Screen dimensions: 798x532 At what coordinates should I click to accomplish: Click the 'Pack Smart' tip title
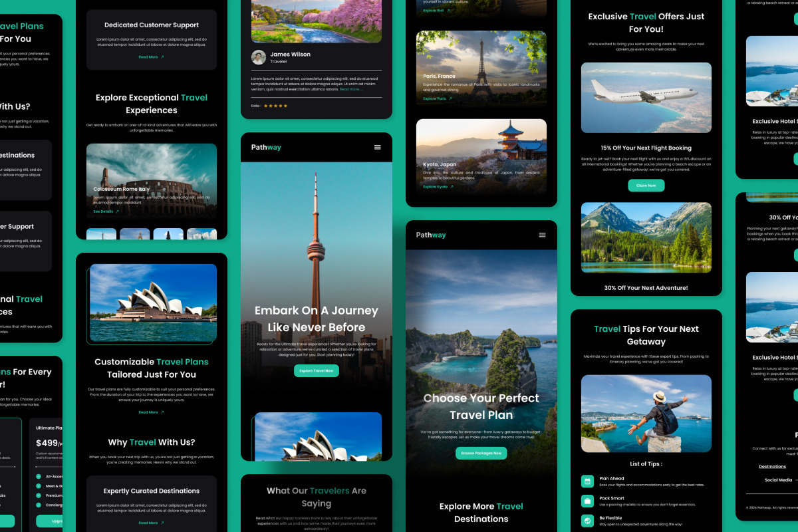(612, 498)
